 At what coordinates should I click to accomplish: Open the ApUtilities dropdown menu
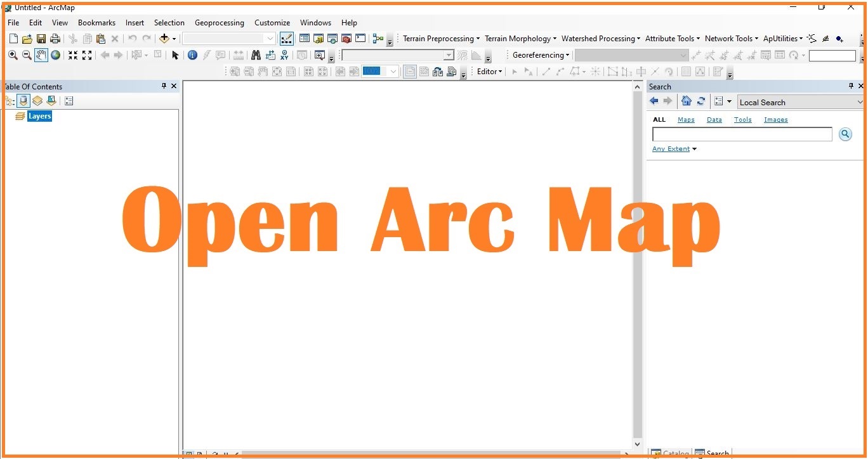tap(783, 39)
